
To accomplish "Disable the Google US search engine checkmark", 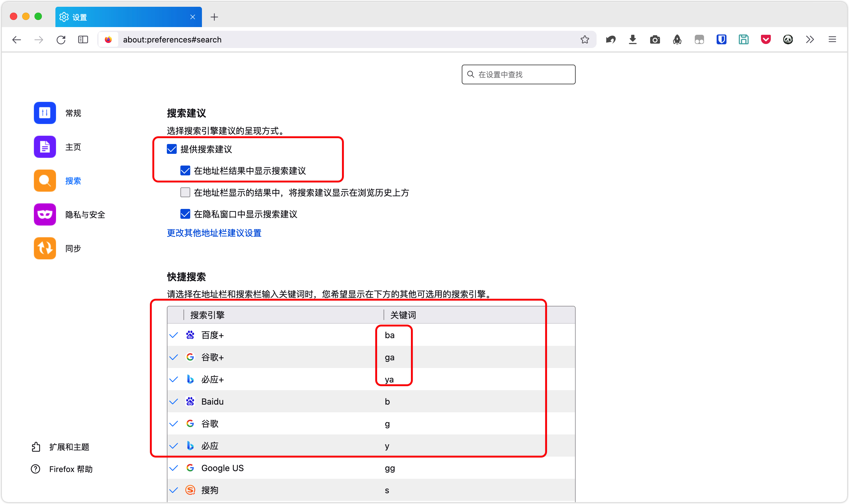I will pyautogui.click(x=174, y=468).
